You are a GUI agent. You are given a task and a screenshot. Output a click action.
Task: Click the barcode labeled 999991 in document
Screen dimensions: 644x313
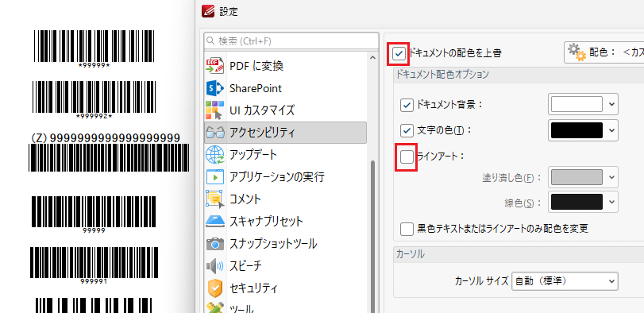click(94, 263)
